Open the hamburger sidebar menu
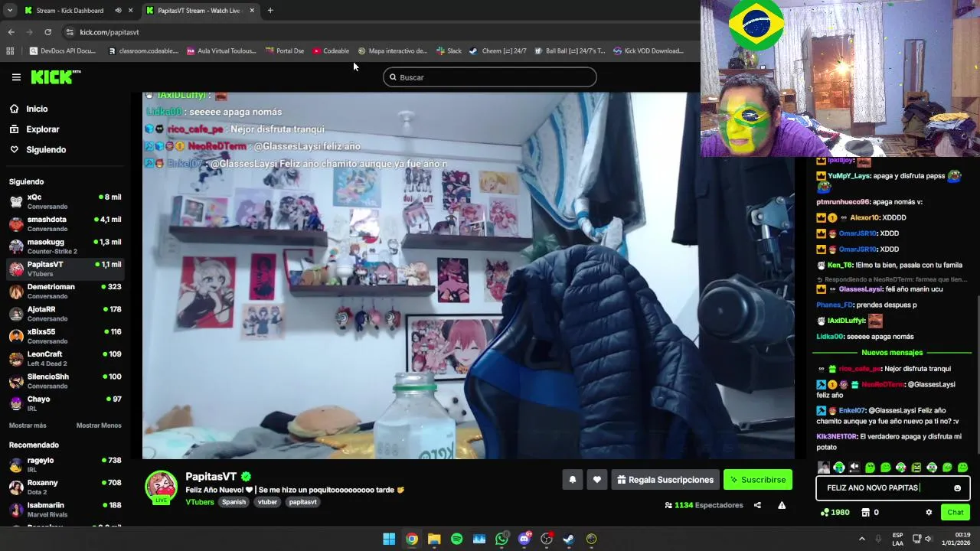 click(16, 77)
